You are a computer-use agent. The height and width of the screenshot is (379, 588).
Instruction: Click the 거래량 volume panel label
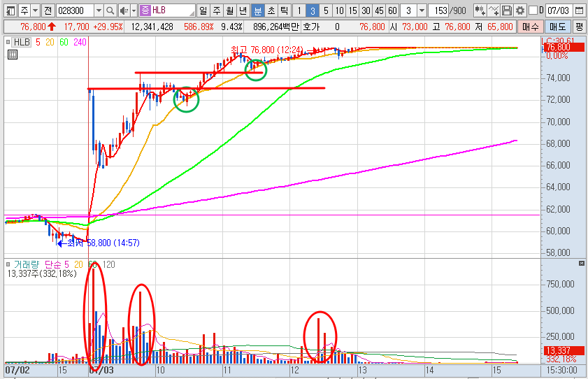[x=27, y=264]
